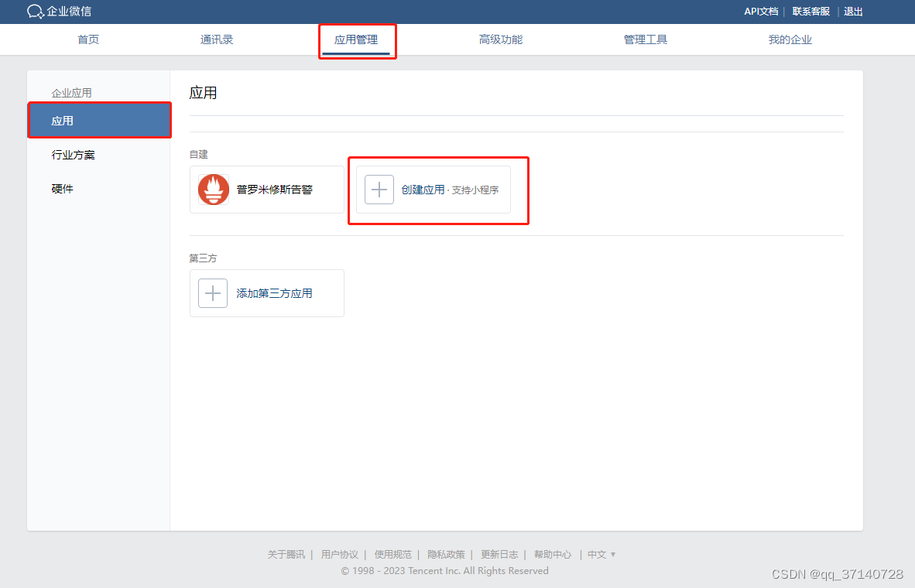The height and width of the screenshot is (588, 915).
Task: Click the 联系客服 link
Action: click(x=811, y=11)
